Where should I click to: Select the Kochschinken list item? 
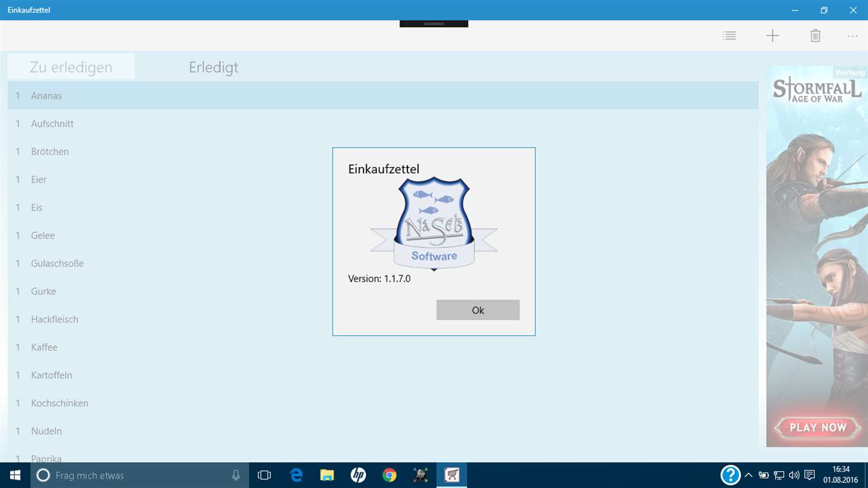pos(383,403)
